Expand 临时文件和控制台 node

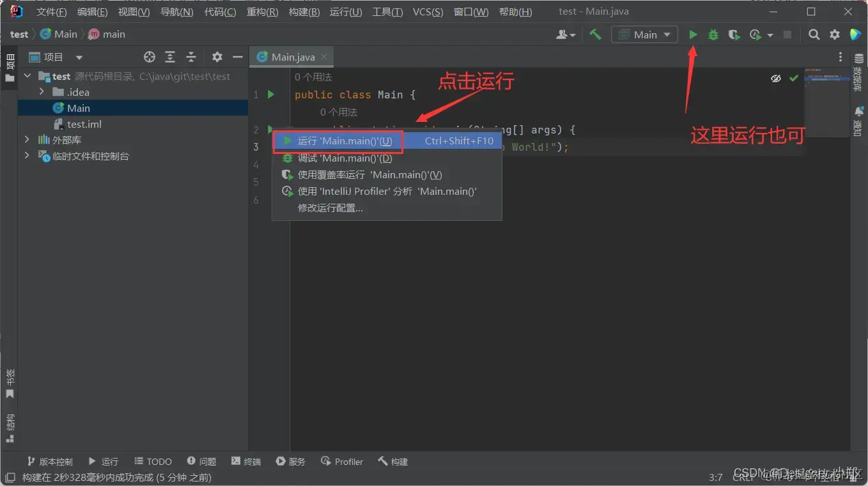[x=27, y=156]
